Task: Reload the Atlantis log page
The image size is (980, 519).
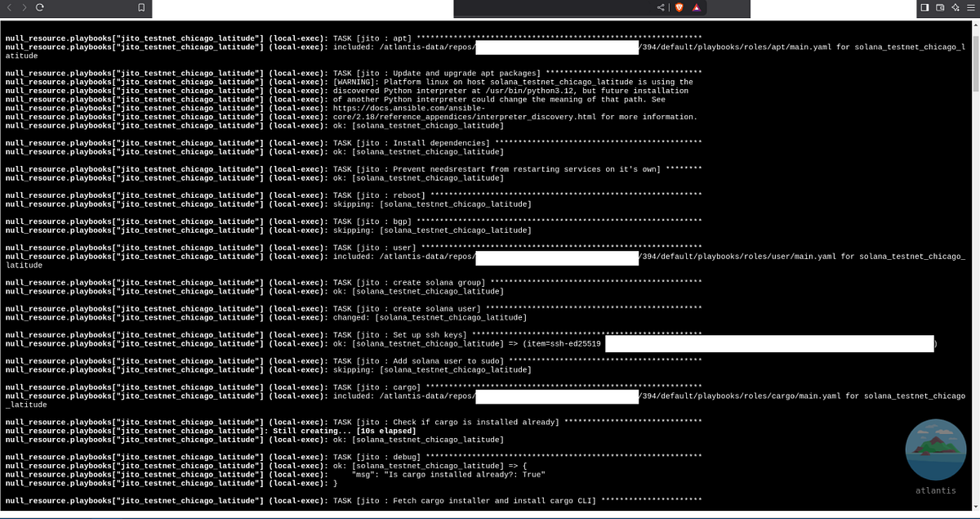Action: point(39,7)
